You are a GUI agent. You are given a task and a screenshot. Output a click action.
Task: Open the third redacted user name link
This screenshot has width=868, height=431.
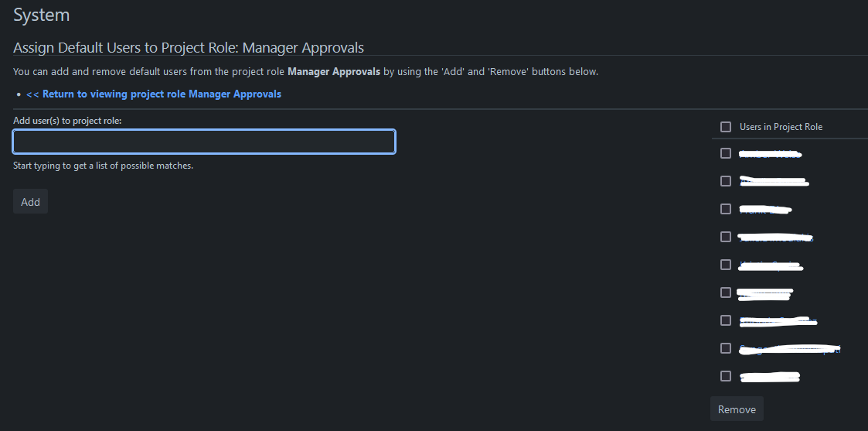tap(766, 210)
